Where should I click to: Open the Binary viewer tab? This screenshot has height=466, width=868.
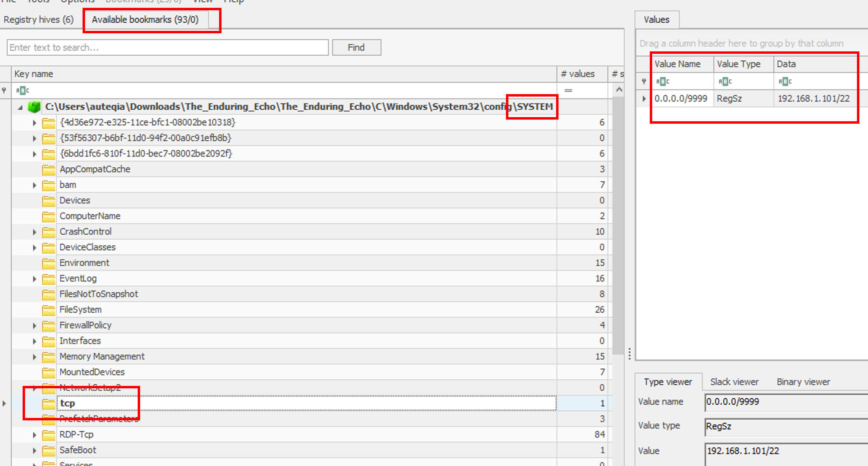click(803, 382)
